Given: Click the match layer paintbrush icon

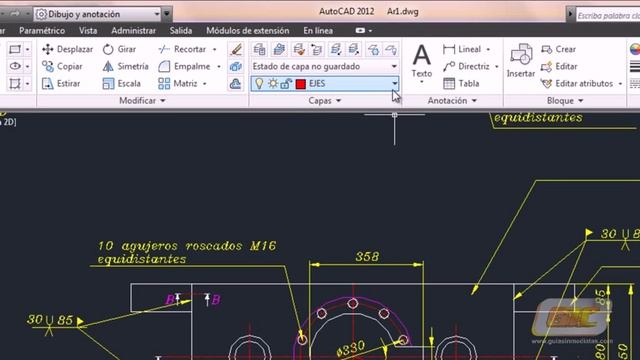Looking at the screenshot, I should (298, 49).
